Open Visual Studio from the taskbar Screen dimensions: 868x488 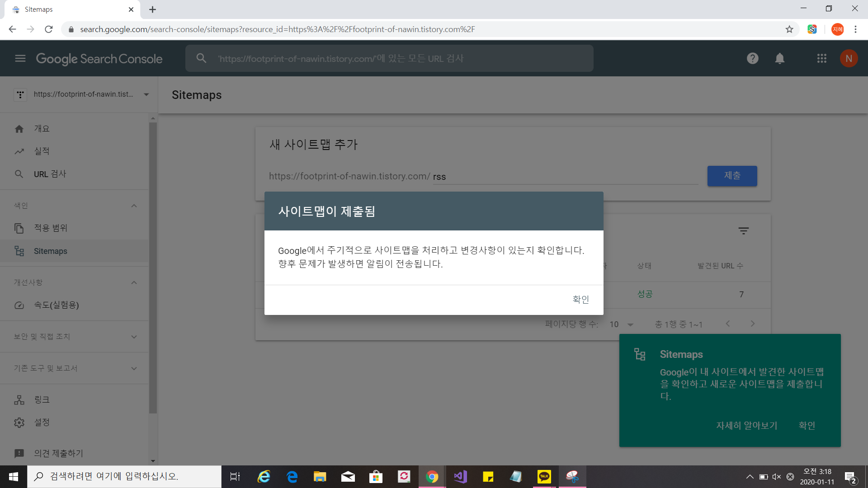460,477
